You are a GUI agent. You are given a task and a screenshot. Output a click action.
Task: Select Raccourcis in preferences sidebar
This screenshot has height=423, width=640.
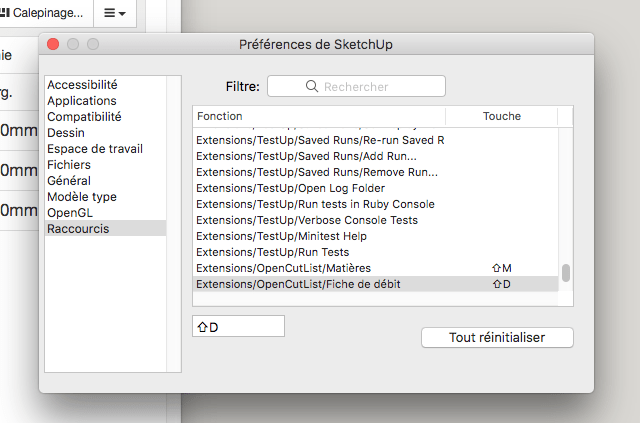(x=105, y=229)
